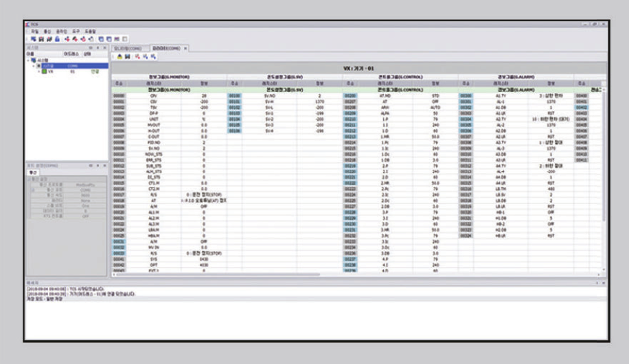Close the active COM6 document tab
The image size is (629, 364).
[185, 49]
